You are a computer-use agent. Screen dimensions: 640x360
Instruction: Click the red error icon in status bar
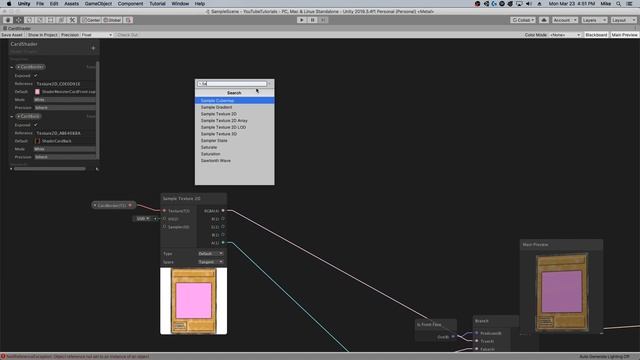pos(3,356)
